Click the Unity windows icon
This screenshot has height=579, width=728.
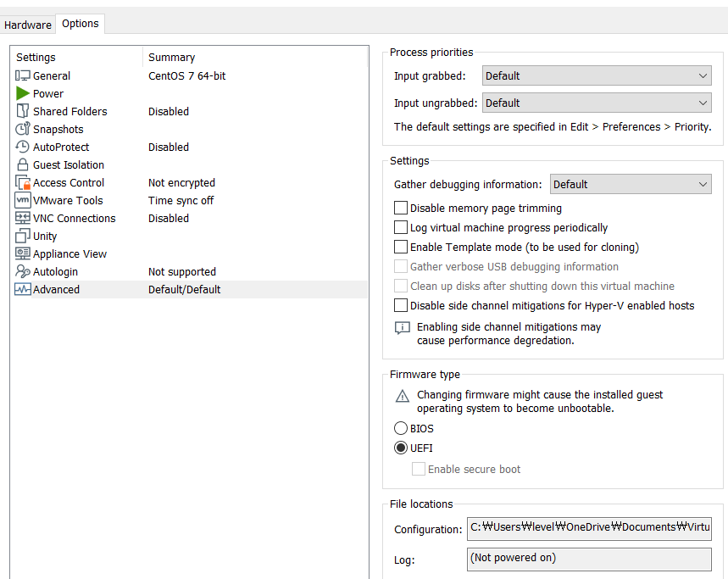pyautogui.click(x=22, y=236)
